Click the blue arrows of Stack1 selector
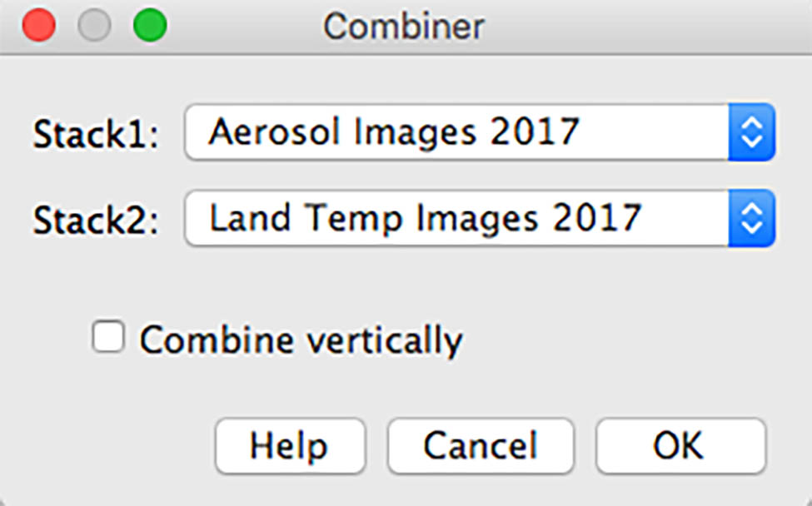812x506 pixels. coord(751,132)
